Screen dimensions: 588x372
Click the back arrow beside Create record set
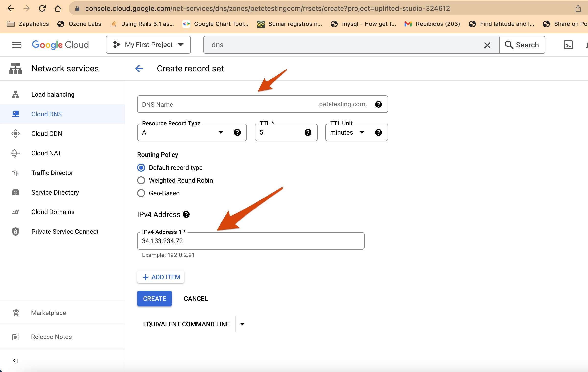pos(139,69)
